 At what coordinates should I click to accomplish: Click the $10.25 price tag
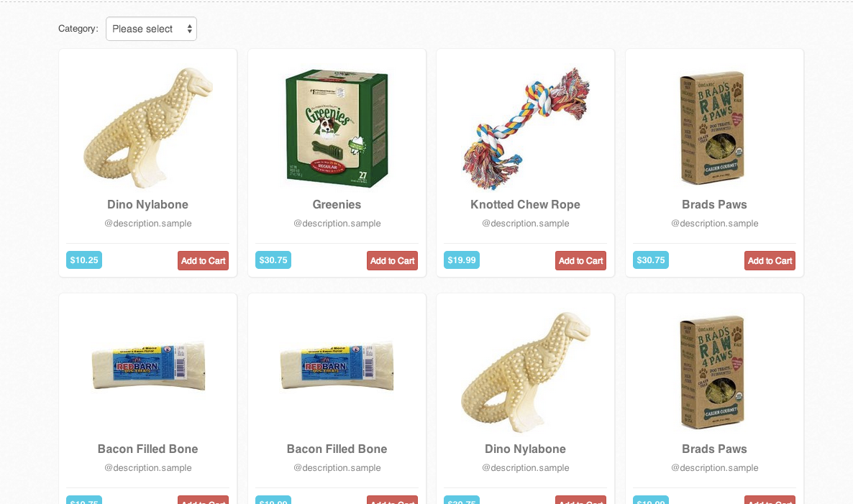[x=84, y=260]
